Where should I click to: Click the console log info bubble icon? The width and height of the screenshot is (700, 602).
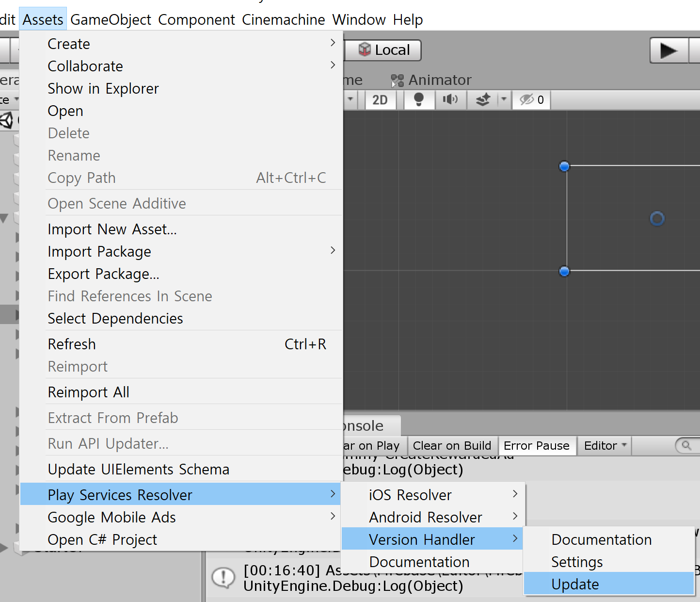[223, 578]
